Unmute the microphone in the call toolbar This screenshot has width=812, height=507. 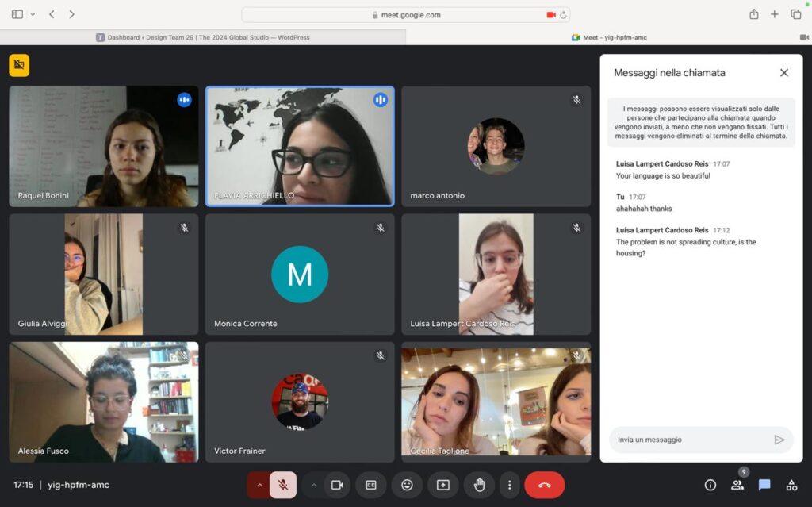(283, 485)
